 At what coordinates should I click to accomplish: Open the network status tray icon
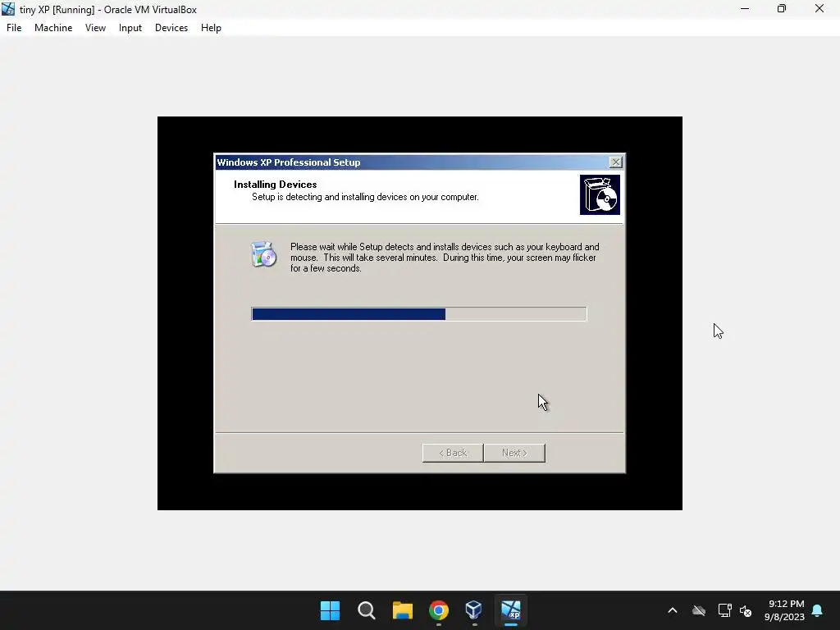pos(724,610)
